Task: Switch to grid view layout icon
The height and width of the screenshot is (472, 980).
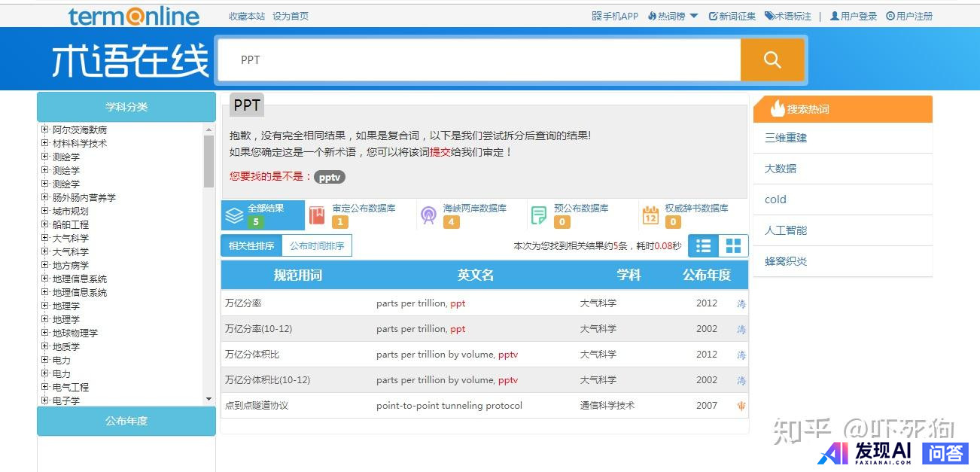Action: coord(733,246)
